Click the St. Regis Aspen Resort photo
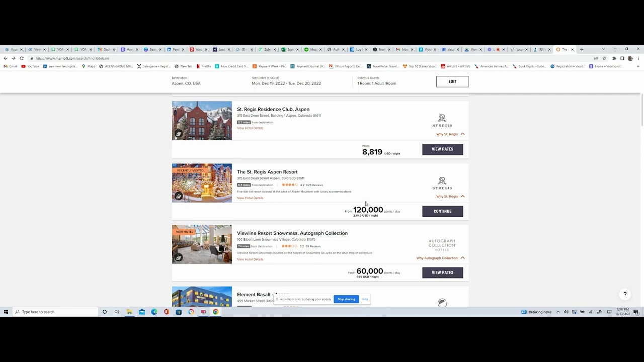The width and height of the screenshot is (644, 362). [x=202, y=183]
